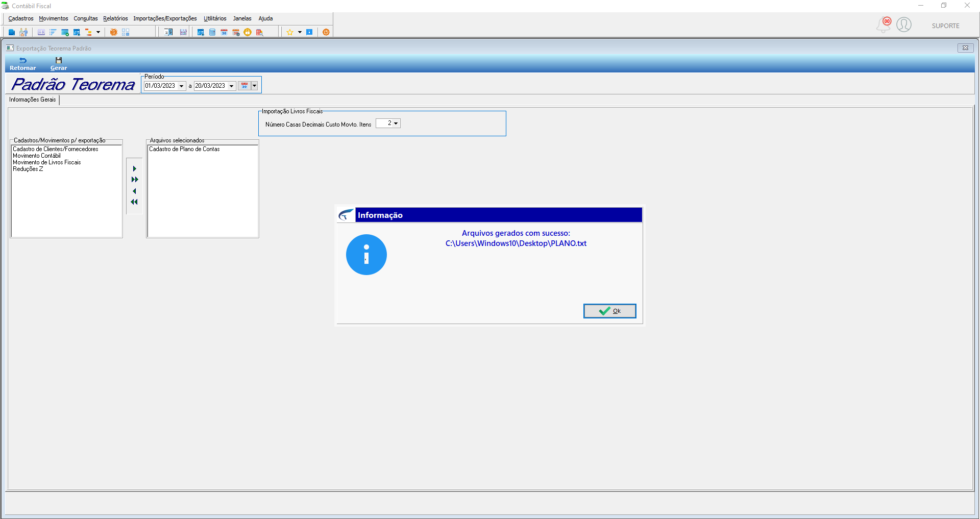Close the Exportação Teorema Padrão window
This screenshot has height=519, width=980.
(x=965, y=48)
